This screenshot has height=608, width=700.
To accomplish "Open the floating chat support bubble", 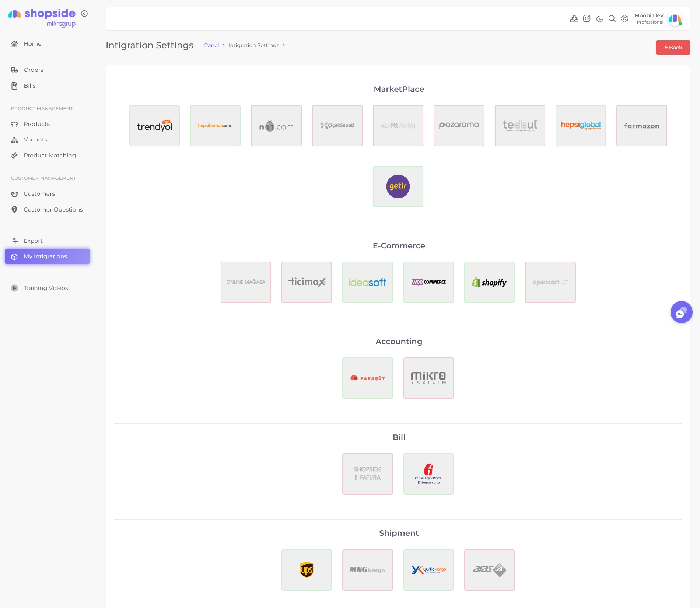I will coord(681,312).
